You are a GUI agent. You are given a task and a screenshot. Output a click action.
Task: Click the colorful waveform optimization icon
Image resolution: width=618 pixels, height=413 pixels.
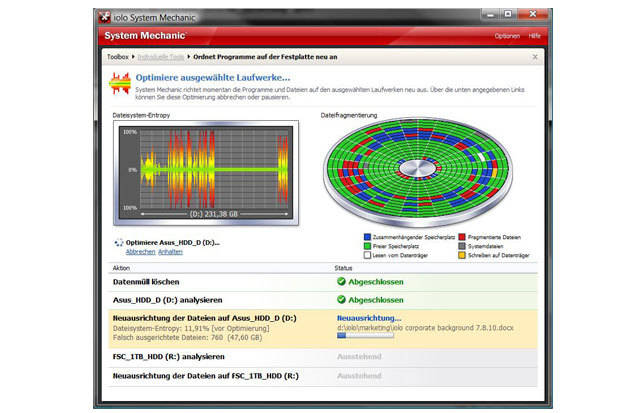coord(120,84)
